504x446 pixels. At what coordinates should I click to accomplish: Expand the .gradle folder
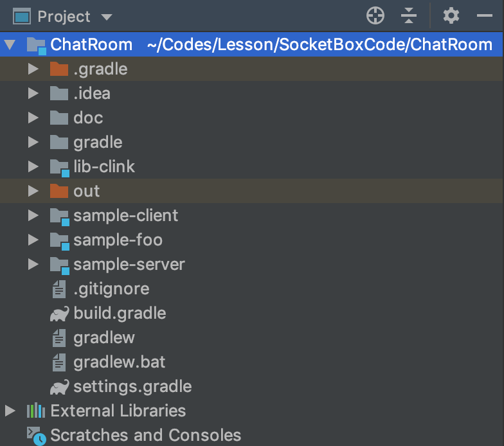(33, 69)
